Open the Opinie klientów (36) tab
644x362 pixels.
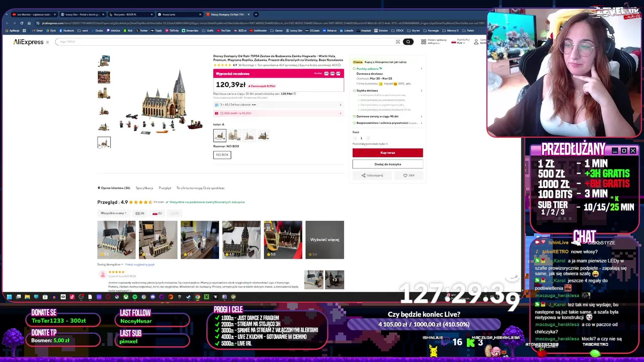point(114,188)
